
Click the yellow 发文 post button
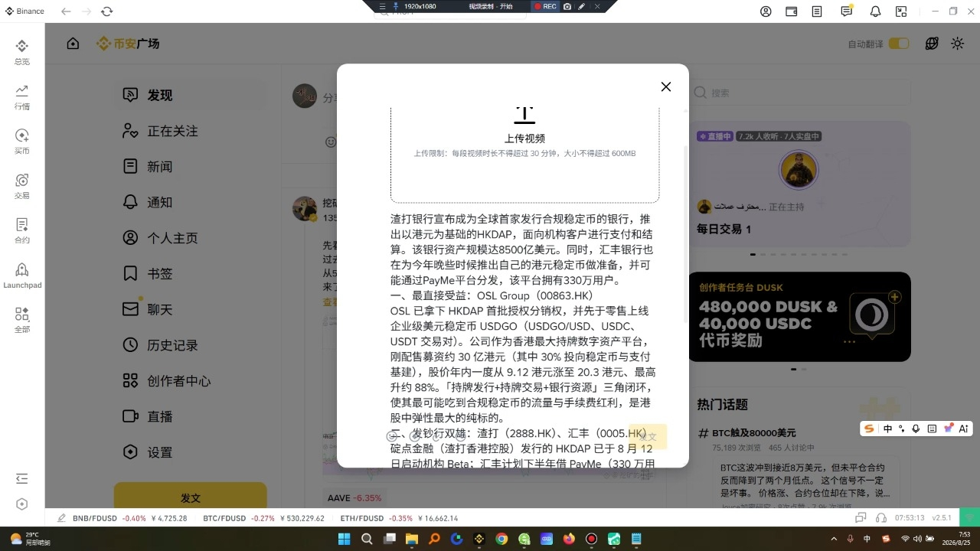(x=191, y=497)
